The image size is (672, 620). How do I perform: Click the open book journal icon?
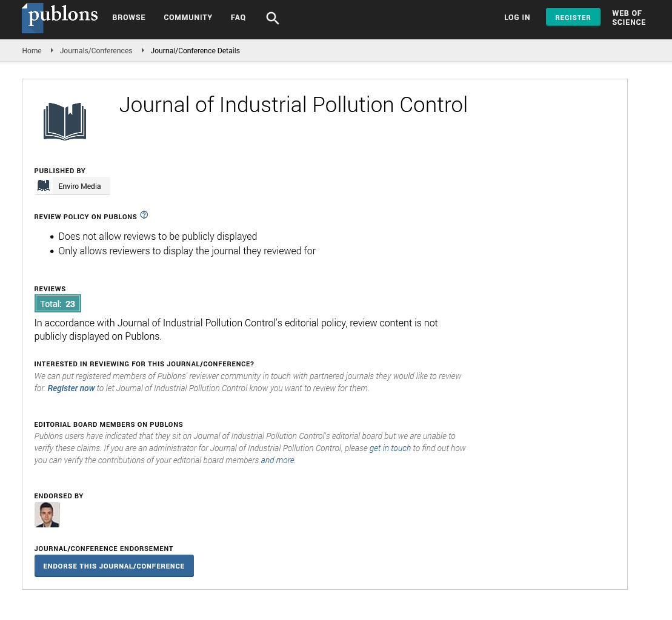(x=65, y=121)
